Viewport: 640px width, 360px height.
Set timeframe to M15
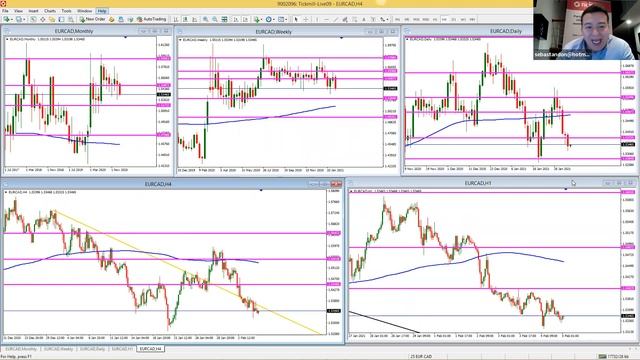(416, 19)
